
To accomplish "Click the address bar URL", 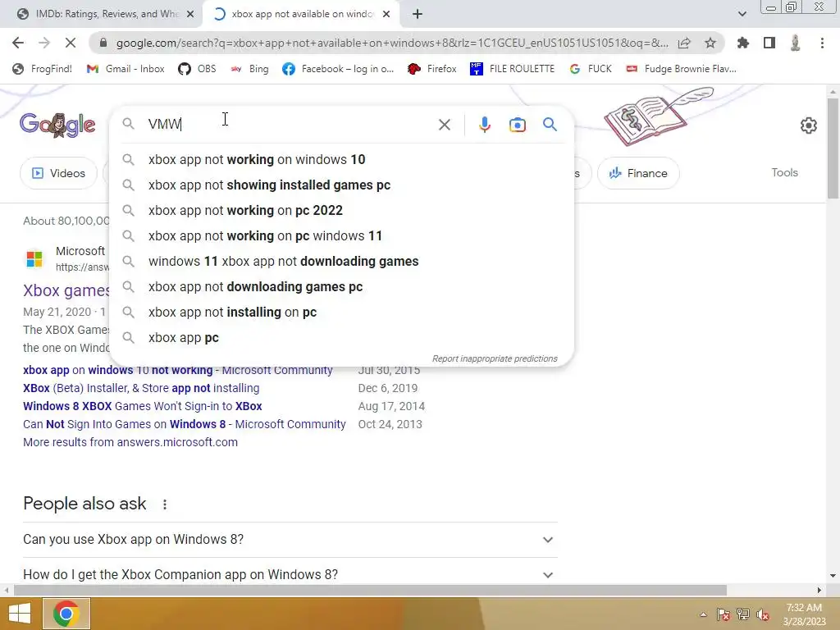I will (x=391, y=43).
